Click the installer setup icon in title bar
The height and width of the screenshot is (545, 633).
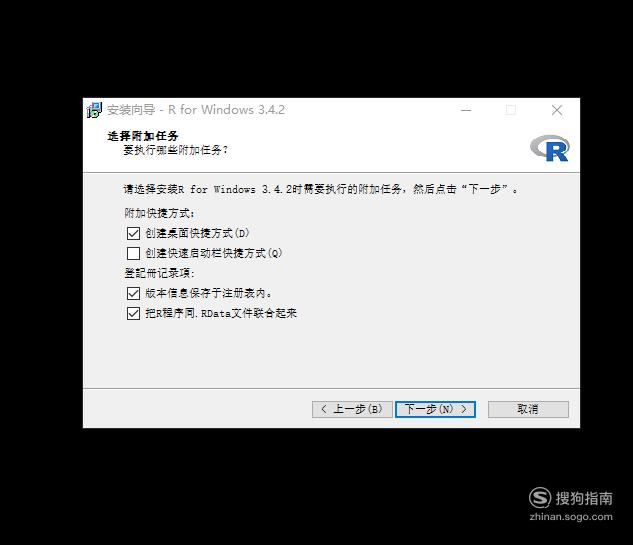[94, 110]
